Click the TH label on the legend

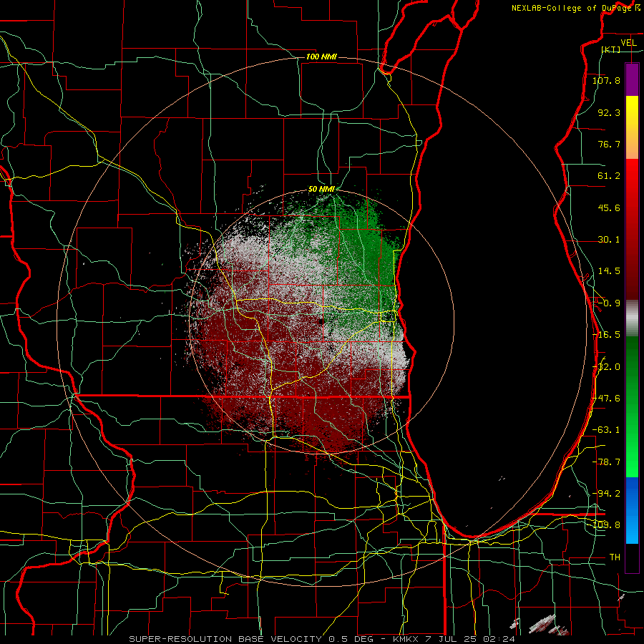(615, 557)
